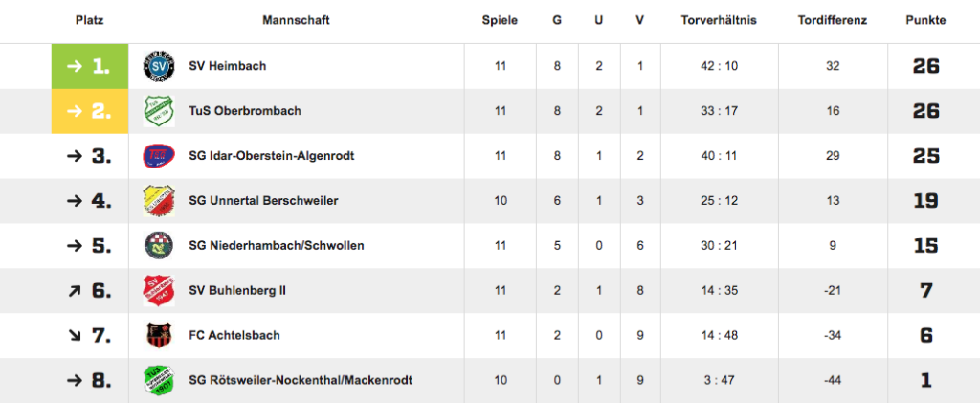Image resolution: width=980 pixels, height=403 pixels.
Task: Open the TuS Oberbrombach team page
Action: point(245,111)
